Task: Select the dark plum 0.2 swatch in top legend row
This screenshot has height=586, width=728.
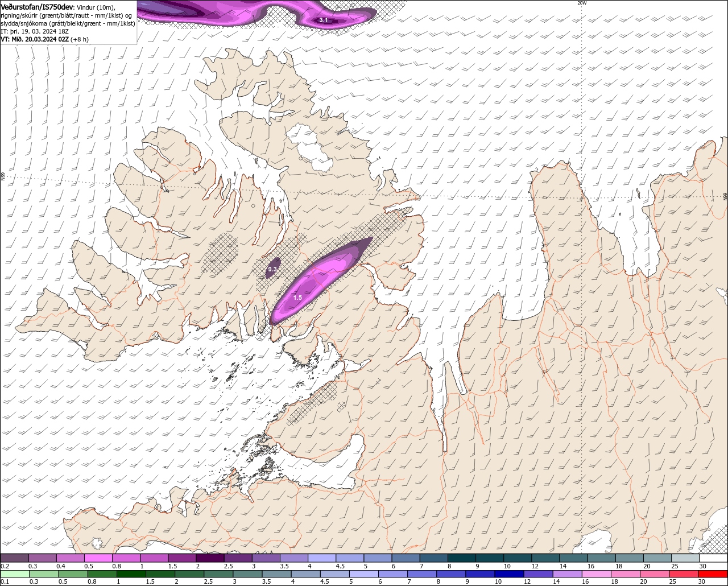Action: coord(15,558)
